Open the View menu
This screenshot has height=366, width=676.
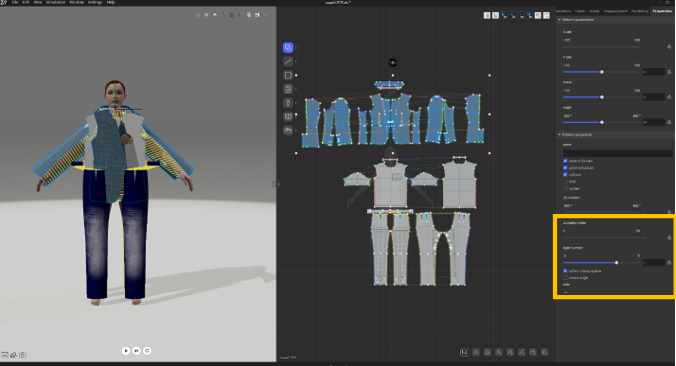[x=38, y=2]
